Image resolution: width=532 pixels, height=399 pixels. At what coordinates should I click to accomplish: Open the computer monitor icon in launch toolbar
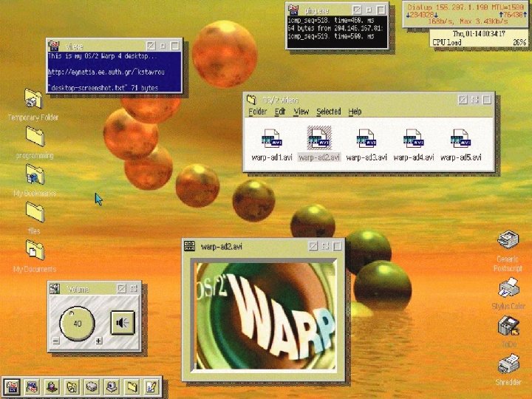112,386
